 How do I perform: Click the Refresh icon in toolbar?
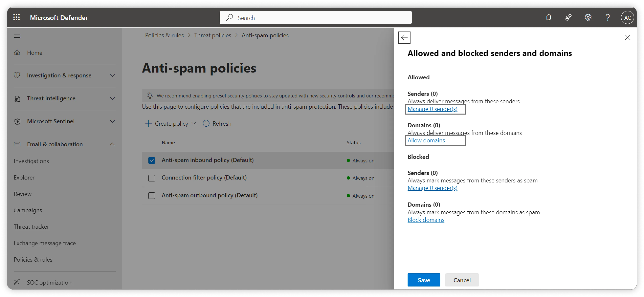coord(206,124)
